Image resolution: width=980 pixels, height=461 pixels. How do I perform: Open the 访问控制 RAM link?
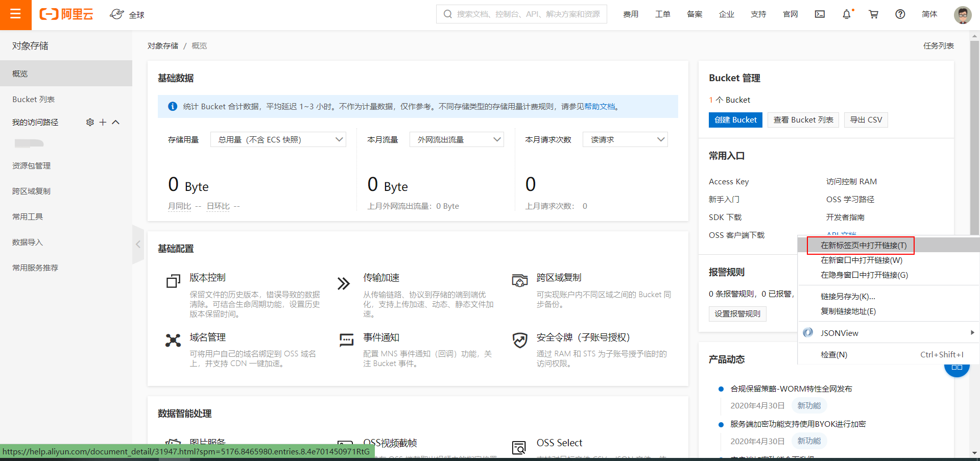(851, 182)
